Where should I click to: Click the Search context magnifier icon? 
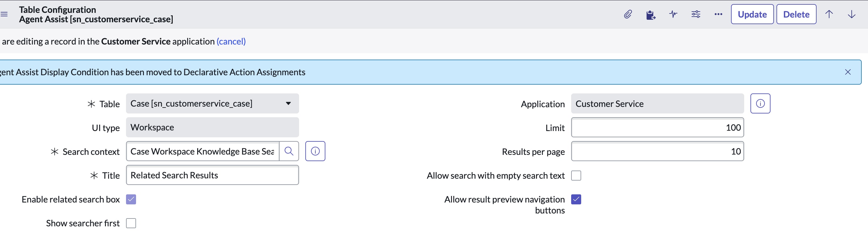[289, 151]
